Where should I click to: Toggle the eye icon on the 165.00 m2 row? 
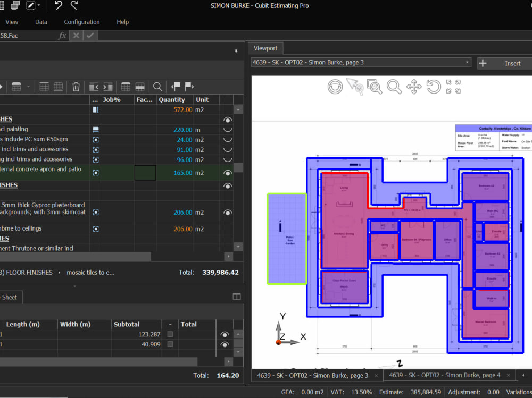[228, 173]
